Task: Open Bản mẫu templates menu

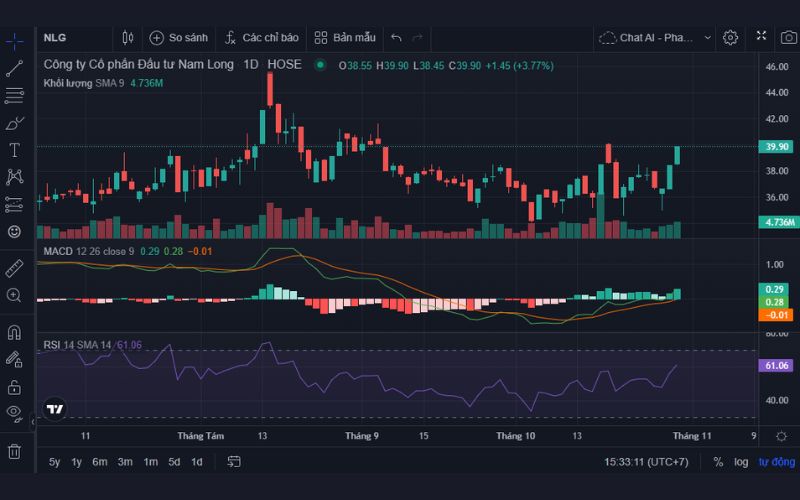Action: coord(345,37)
